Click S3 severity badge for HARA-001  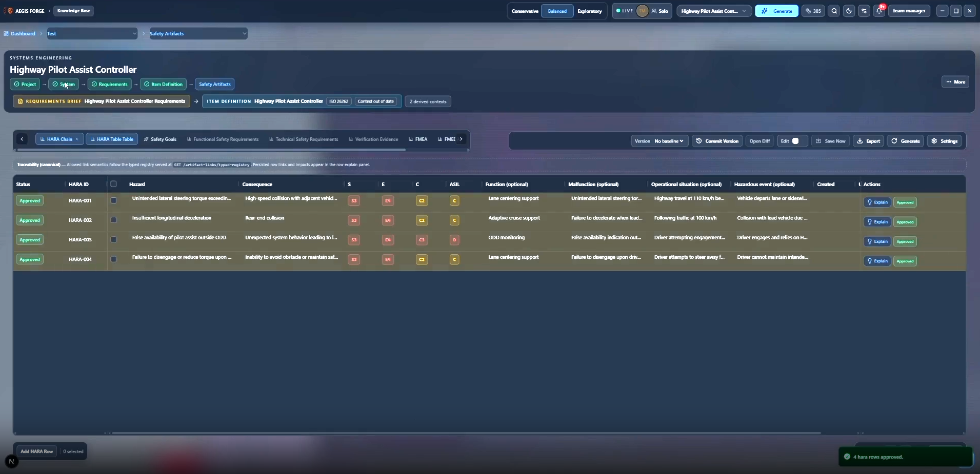[x=354, y=201]
